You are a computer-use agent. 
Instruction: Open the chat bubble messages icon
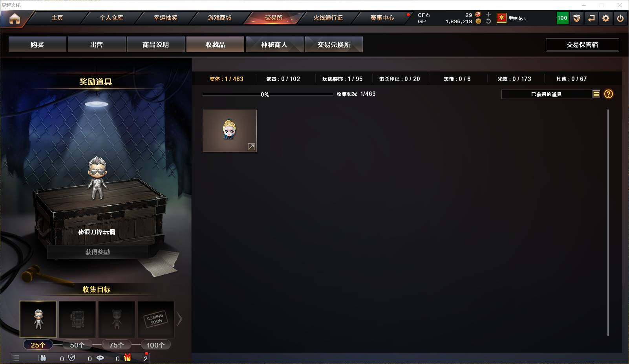[100, 358]
